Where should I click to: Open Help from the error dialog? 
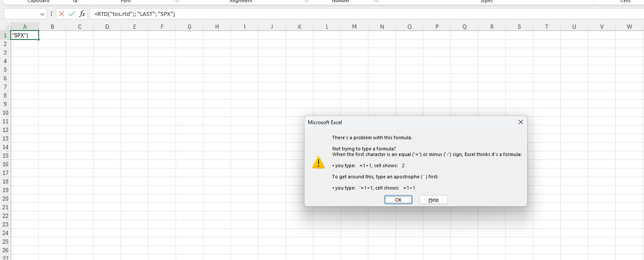433,200
